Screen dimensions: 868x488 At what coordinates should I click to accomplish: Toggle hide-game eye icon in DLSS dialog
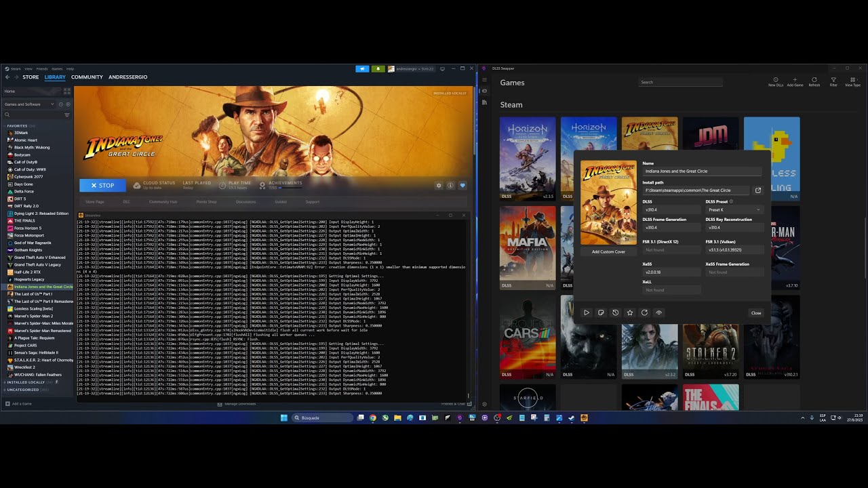point(658,312)
